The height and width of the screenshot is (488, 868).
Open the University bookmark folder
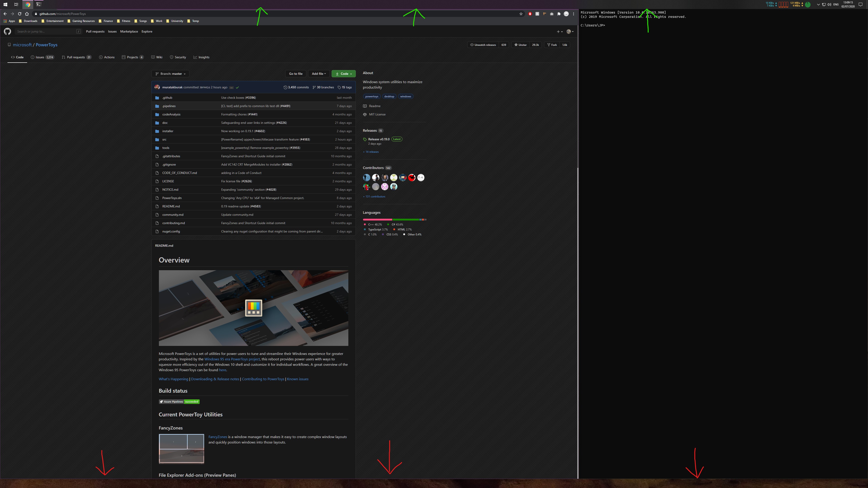pos(175,21)
